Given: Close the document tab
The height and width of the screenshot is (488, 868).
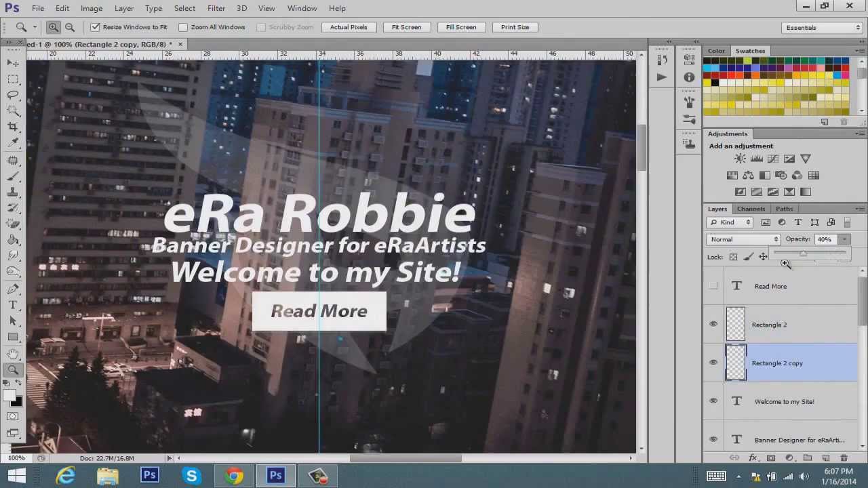Looking at the screenshot, I should (180, 44).
